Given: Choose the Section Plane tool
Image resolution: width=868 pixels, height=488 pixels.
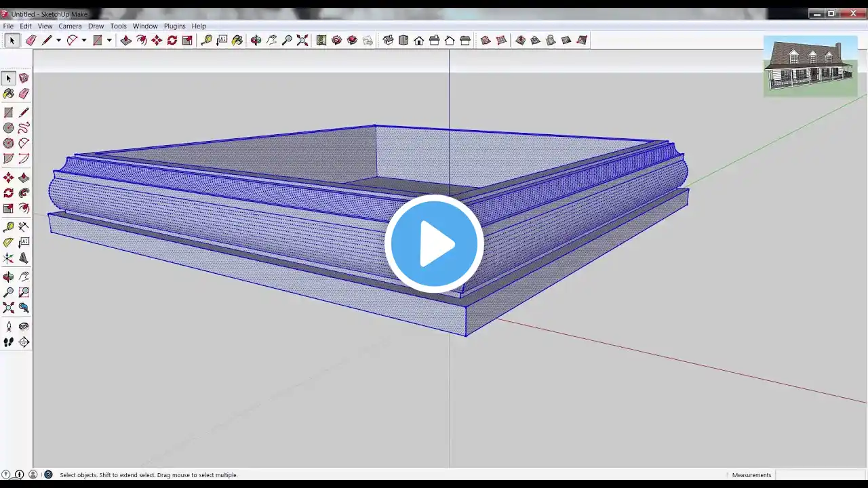Looking at the screenshot, I should [24, 342].
